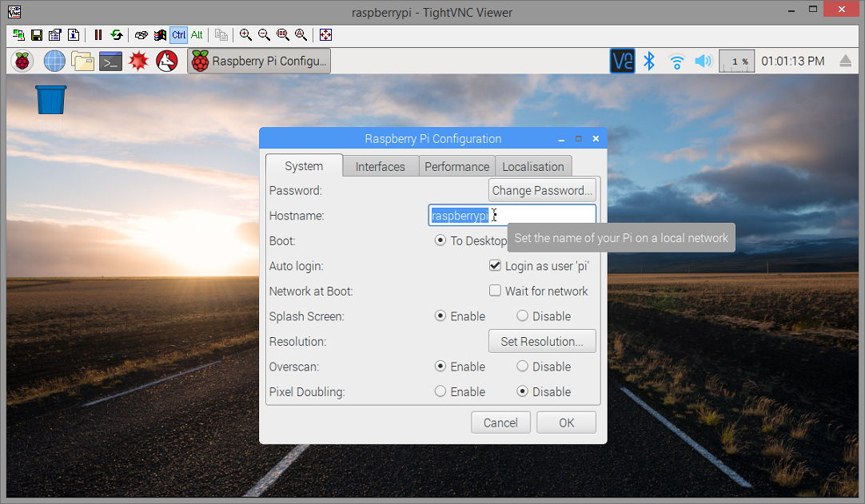
Task: Click the TightVNC Viewer title bar app icon
Action: [x=14, y=11]
